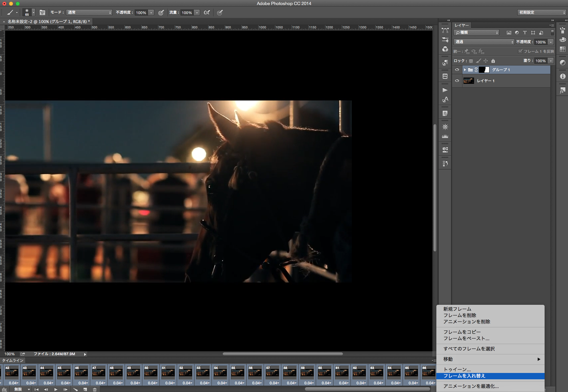This screenshot has height=392, width=568.
Task: Open 移動 submenu
Action: 490,359
